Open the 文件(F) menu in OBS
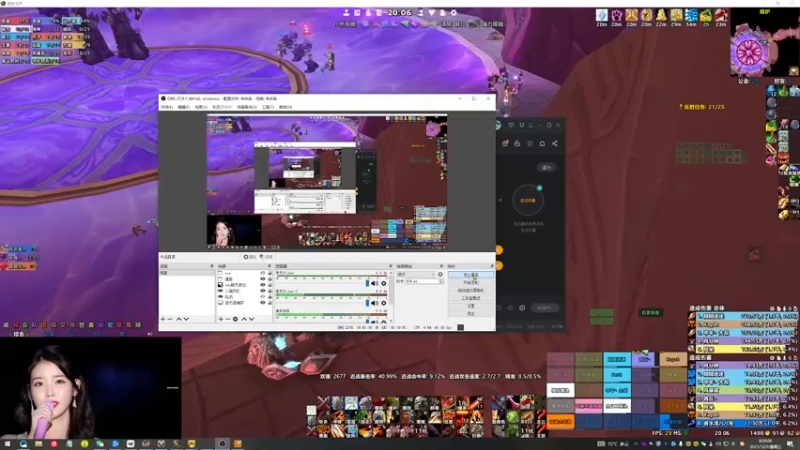 (x=167, y=107)
